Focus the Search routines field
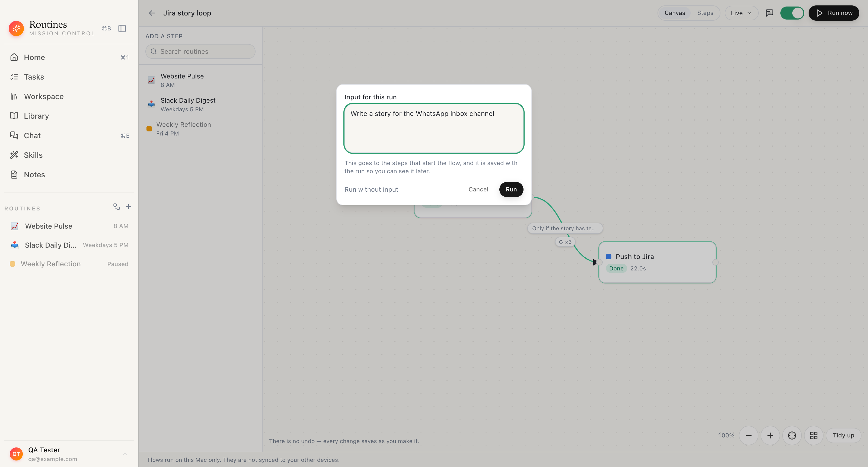This screenshot has height=467, width=868. point(200,52)
